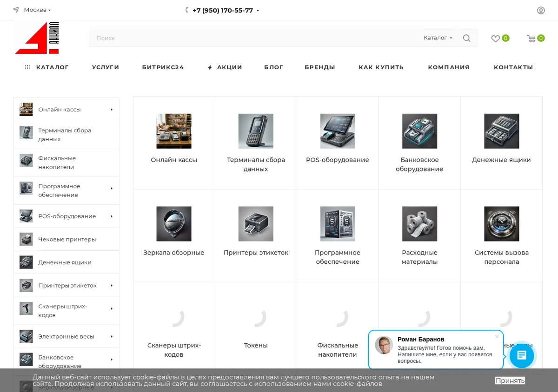Open the Каталог dropdown in search bar

(438, 38)
